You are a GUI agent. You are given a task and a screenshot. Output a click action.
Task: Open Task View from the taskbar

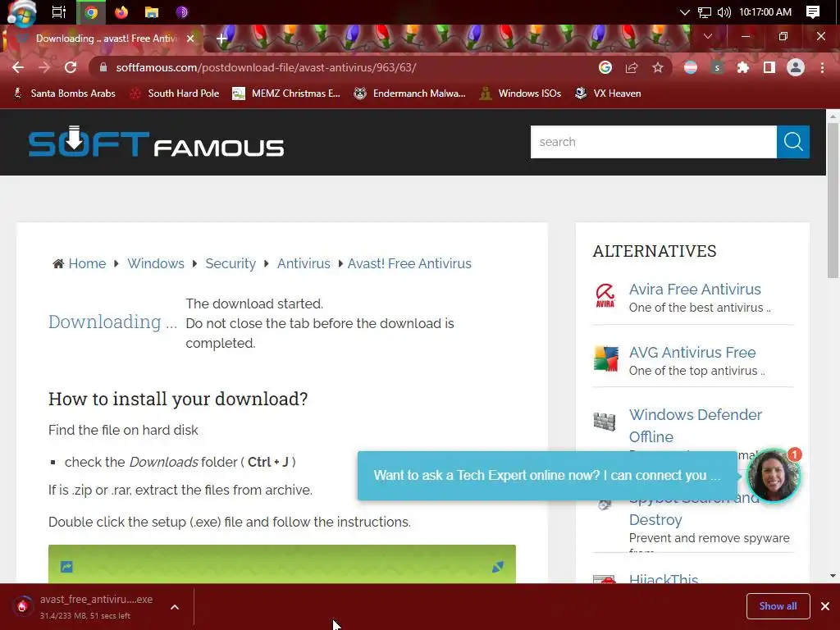click(x=58, y=11)
